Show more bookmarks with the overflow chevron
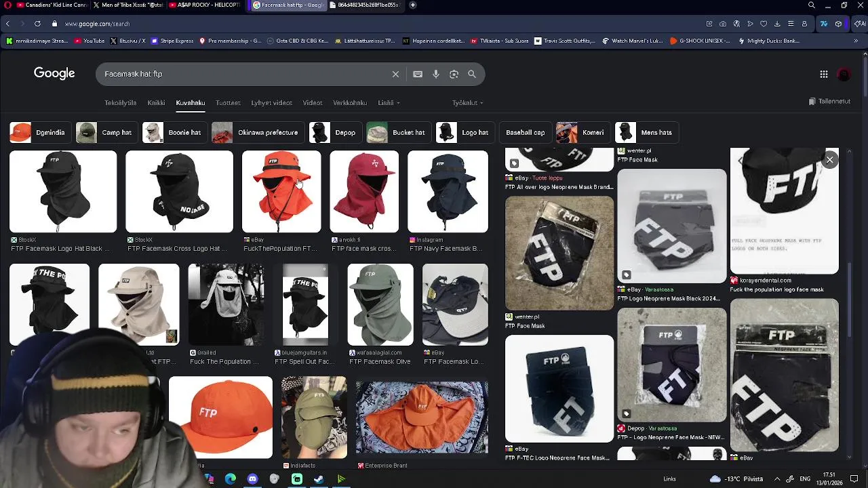This screenshot has height=488, width=868. click(x=856, y=41)
